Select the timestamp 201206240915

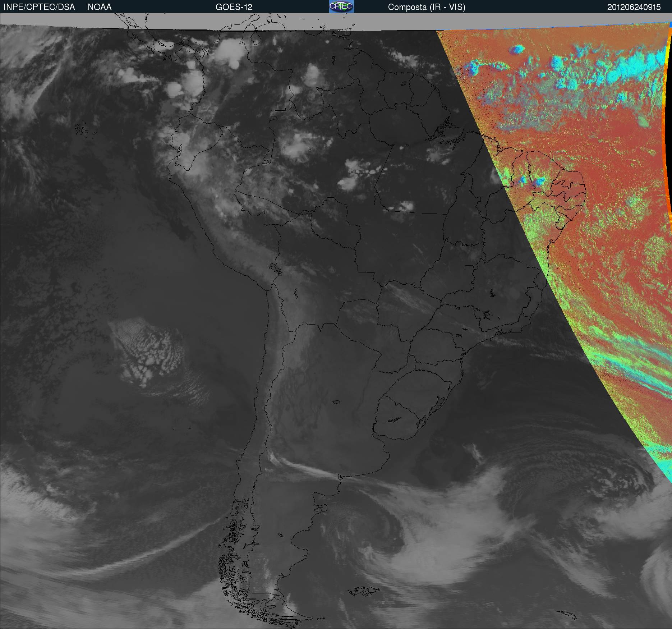click(634, 7)
